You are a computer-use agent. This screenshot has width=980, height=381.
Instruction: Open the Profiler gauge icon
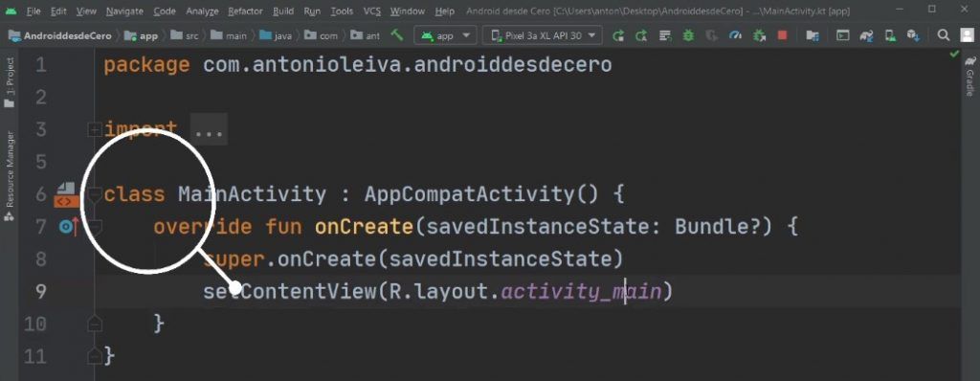735,35
